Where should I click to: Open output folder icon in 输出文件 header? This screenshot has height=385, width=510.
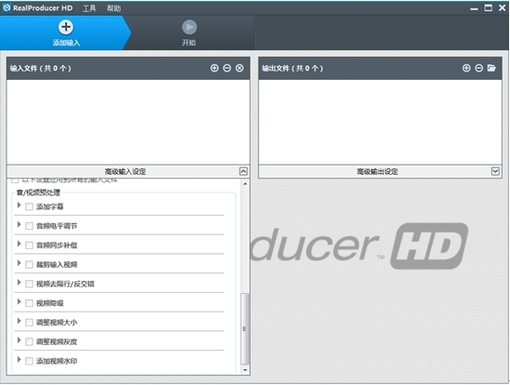tap(491, 68)
